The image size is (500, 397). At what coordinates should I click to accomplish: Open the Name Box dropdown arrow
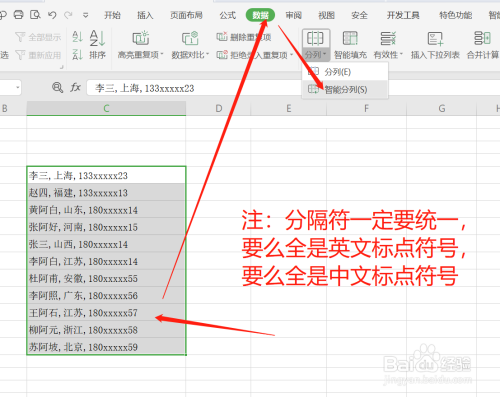(17, 88)
